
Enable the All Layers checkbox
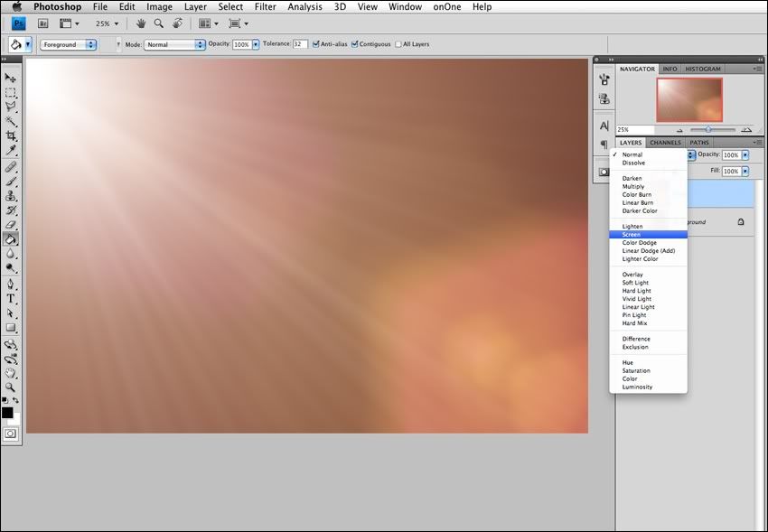pyautogui.click(x=398, y=44)
